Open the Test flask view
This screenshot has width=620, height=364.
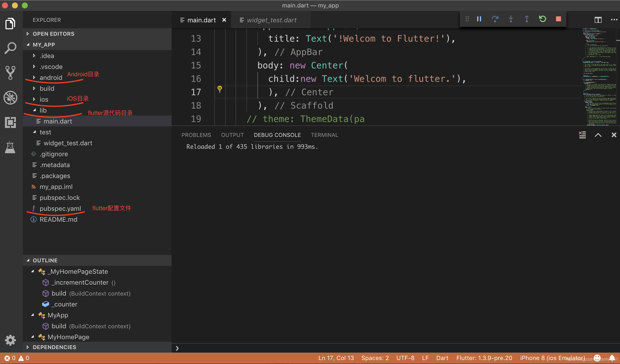[x=10, y=147]
